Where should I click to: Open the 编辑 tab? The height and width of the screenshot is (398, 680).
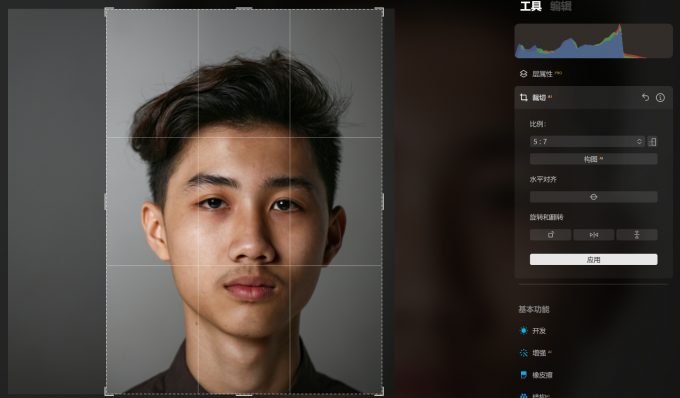pos(561,6)
